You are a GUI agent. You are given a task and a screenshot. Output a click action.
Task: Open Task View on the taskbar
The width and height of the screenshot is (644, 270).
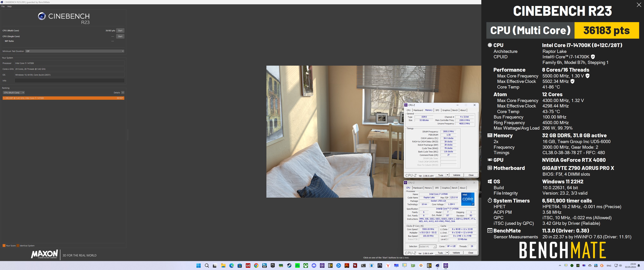point(215,265)
